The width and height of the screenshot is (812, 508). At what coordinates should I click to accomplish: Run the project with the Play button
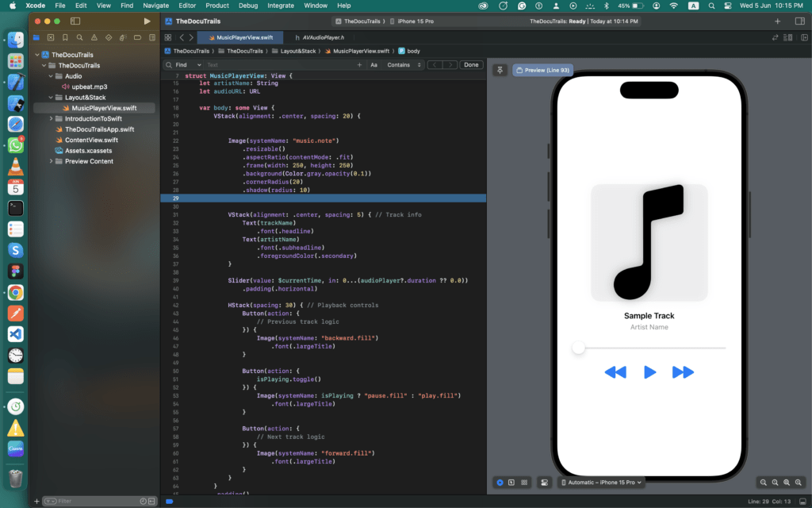click(147, 21)
